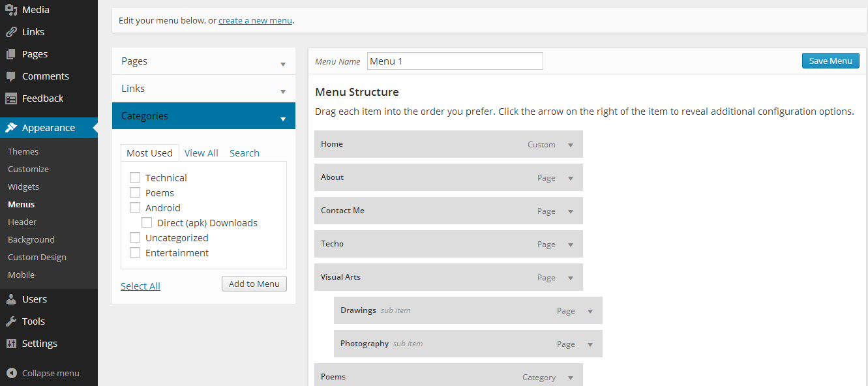
Task: Click the Users person icon
Action: tap(11, 299)
